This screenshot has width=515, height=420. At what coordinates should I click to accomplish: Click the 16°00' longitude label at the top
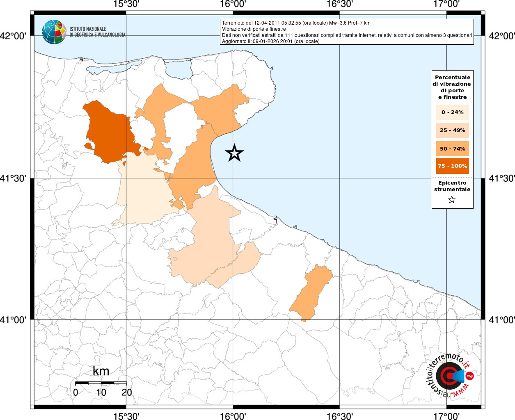(x=233, y=5)
